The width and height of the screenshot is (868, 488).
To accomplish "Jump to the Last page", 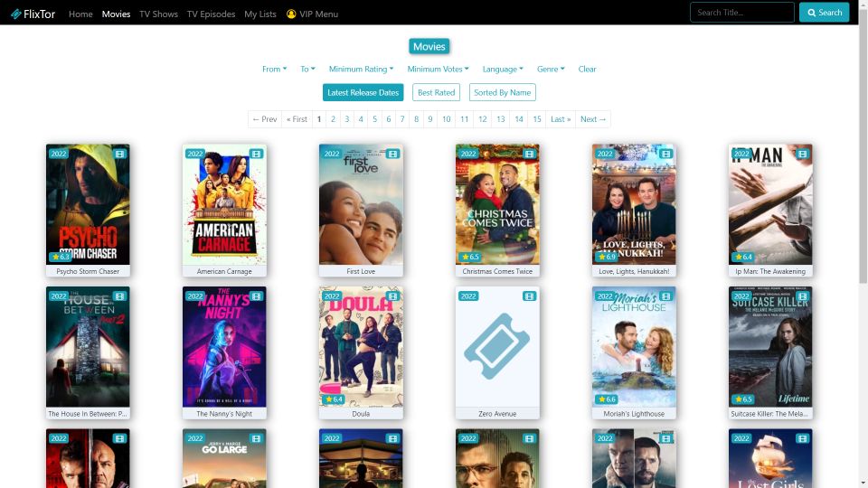I will pyautogui.click(x=561, y=119).
